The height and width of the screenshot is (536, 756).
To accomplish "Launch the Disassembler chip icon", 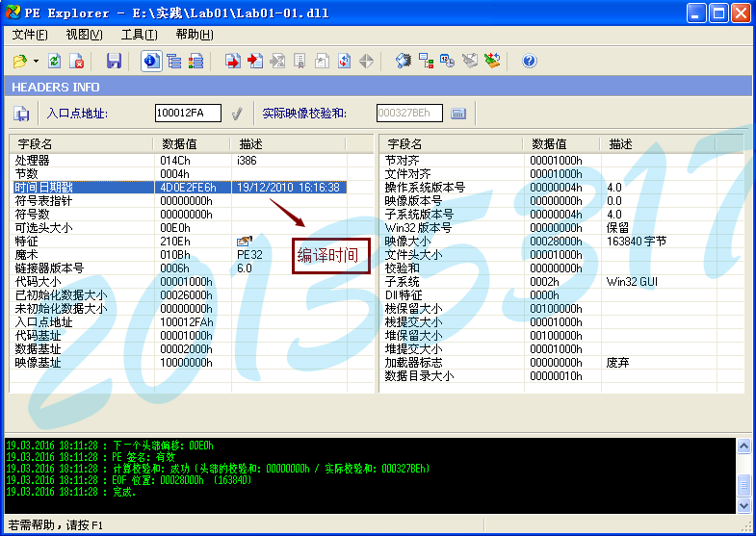I will 404,62.
